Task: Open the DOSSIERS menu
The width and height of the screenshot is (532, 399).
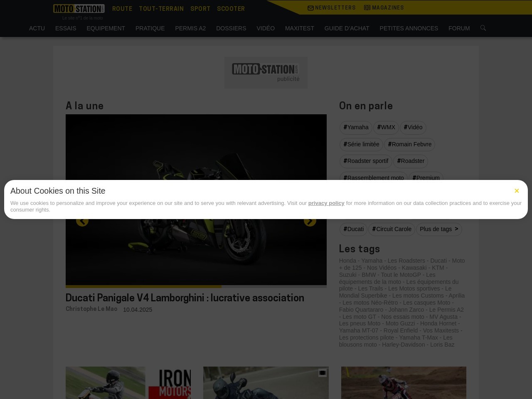Action: click(x=231, y=28)
